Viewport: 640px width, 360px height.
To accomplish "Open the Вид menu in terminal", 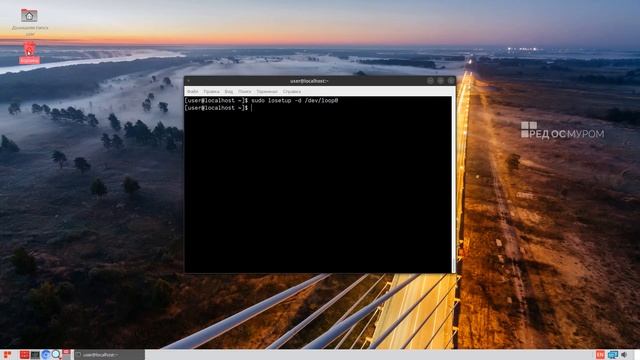I will point(229,91).
